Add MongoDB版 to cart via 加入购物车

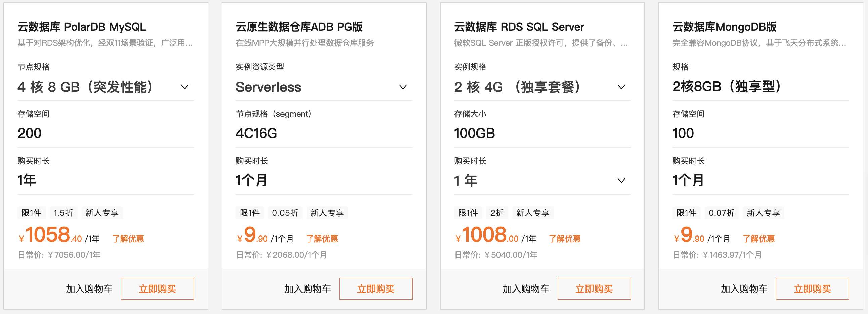744,289
